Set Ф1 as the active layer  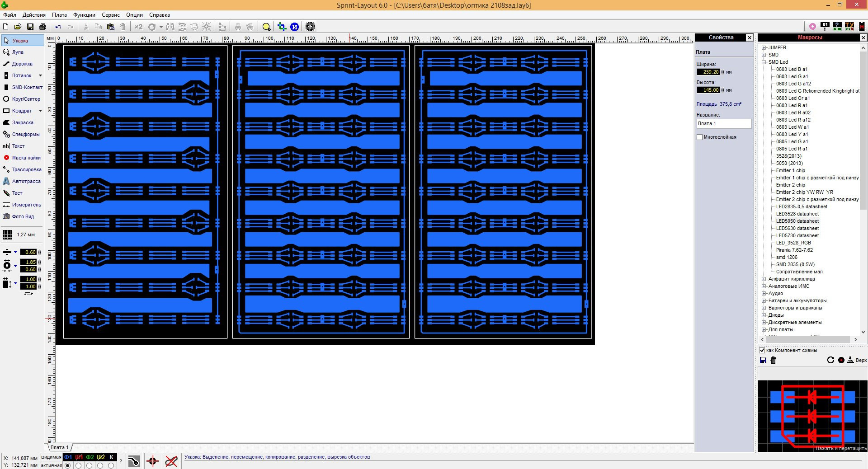[x=68, y=465]
